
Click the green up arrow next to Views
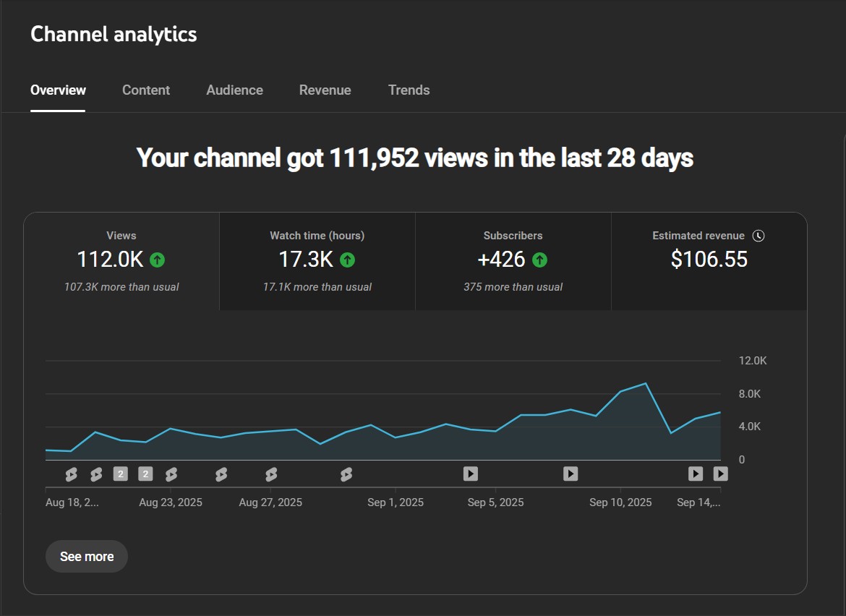[x=157, y=260]
